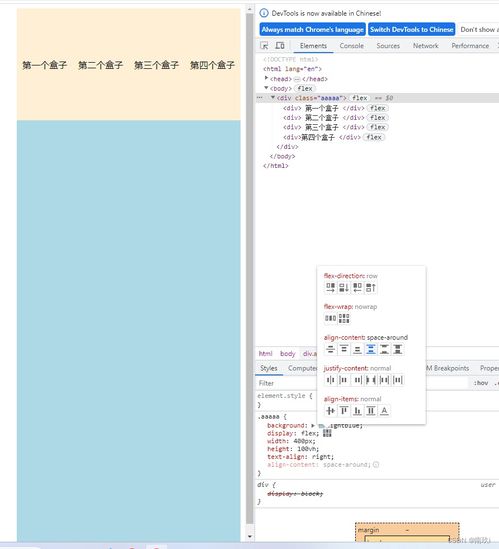
Task: Focus the Styles Filter input field
Action: pyautogui.click(x=361, y=383)
